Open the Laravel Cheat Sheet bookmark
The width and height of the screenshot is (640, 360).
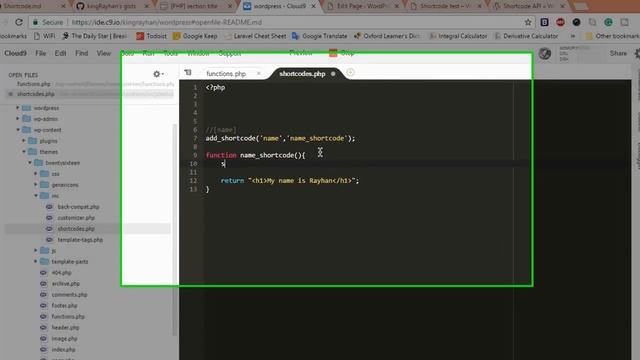tap(255, 36)
